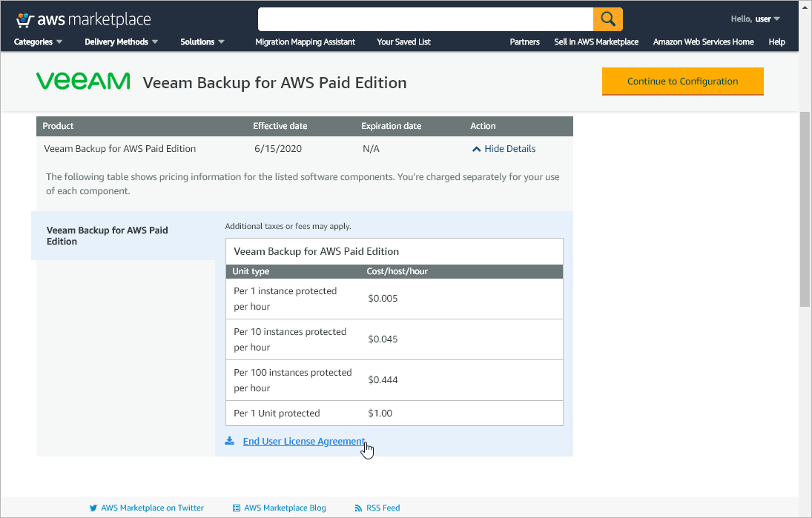Click the blog icon in footer
The height and width of the screenshot is (518, 812).
click(x=237, y=508)
